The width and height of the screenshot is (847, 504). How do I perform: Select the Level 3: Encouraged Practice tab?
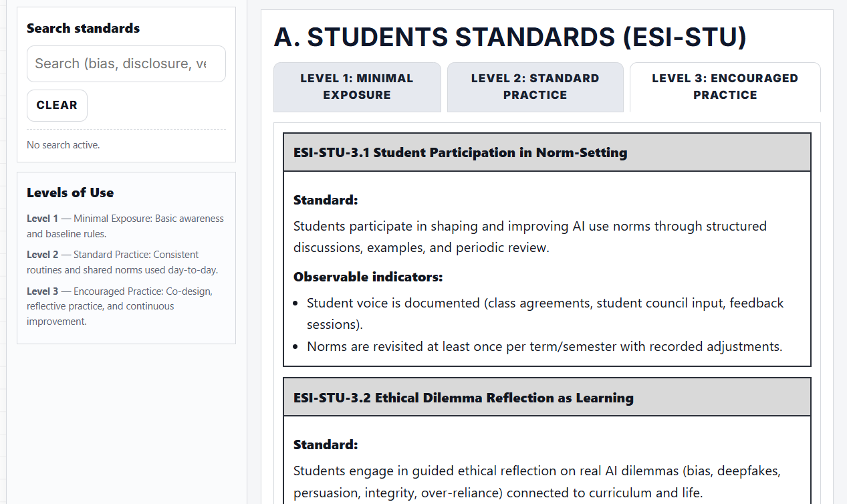click(x=725, y=87)
